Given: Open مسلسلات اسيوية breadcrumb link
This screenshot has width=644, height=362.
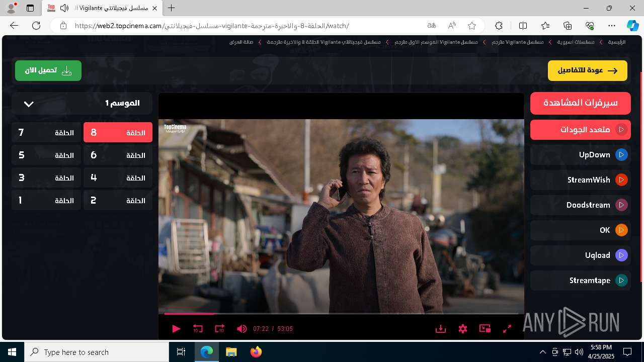Looking at the screenshot, I should coord(576,42).
